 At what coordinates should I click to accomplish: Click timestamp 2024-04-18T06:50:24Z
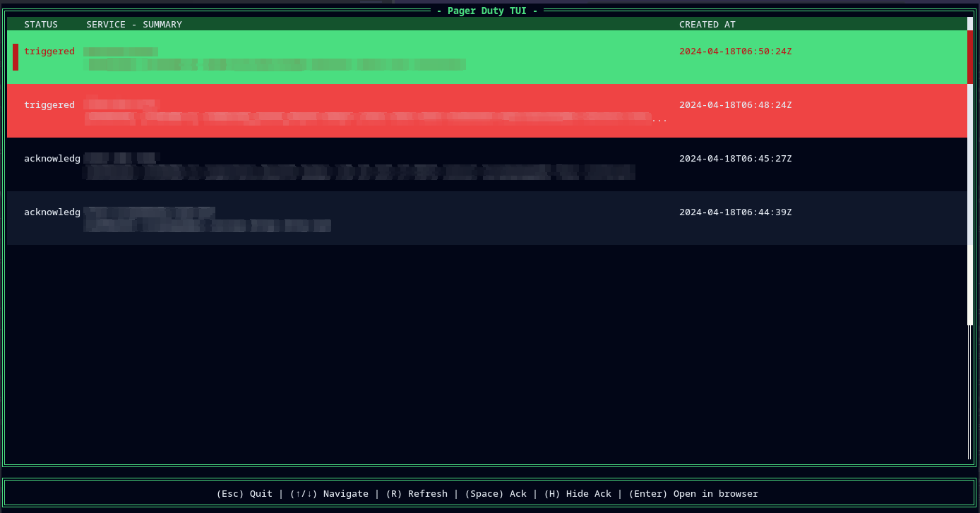pyautogui.click(x=736, y=52)
